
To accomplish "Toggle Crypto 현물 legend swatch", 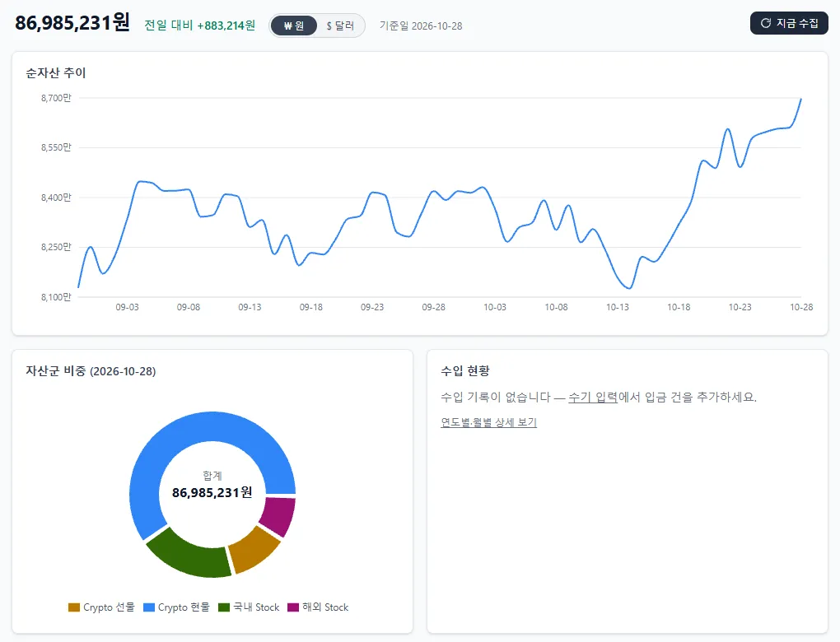I will click(149, 607).
